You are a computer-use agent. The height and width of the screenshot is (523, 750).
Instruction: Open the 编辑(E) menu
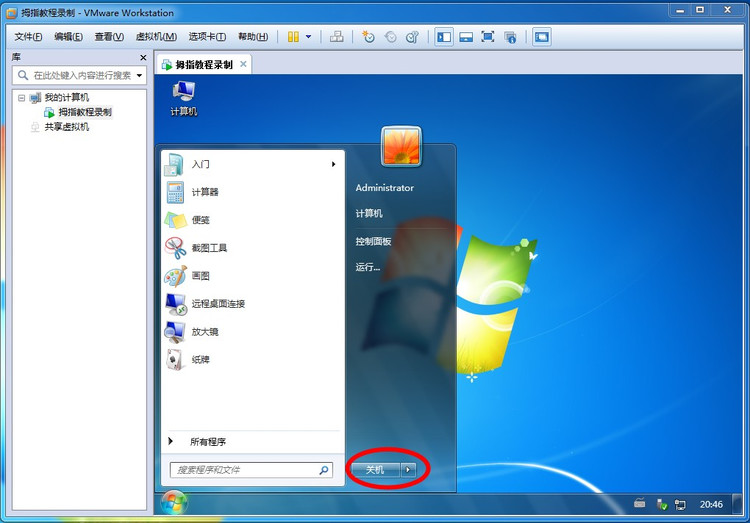point(68,37)
